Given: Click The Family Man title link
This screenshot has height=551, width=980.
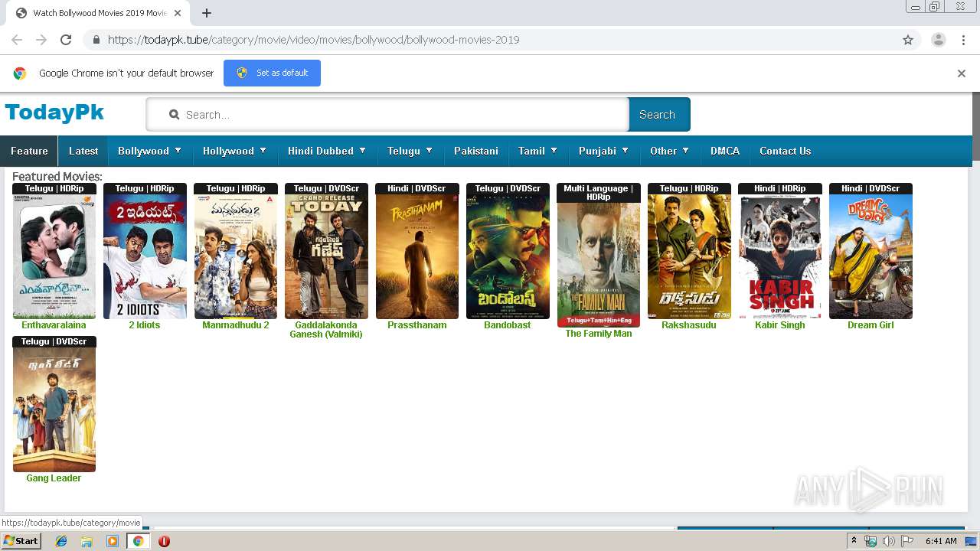Looking at the screenshot, I should 599,334.
